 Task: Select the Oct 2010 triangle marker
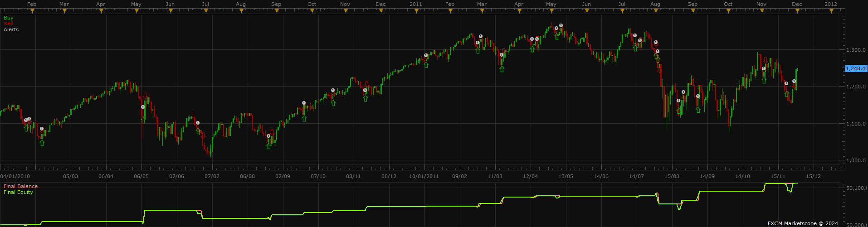click(x=312, y=11)
